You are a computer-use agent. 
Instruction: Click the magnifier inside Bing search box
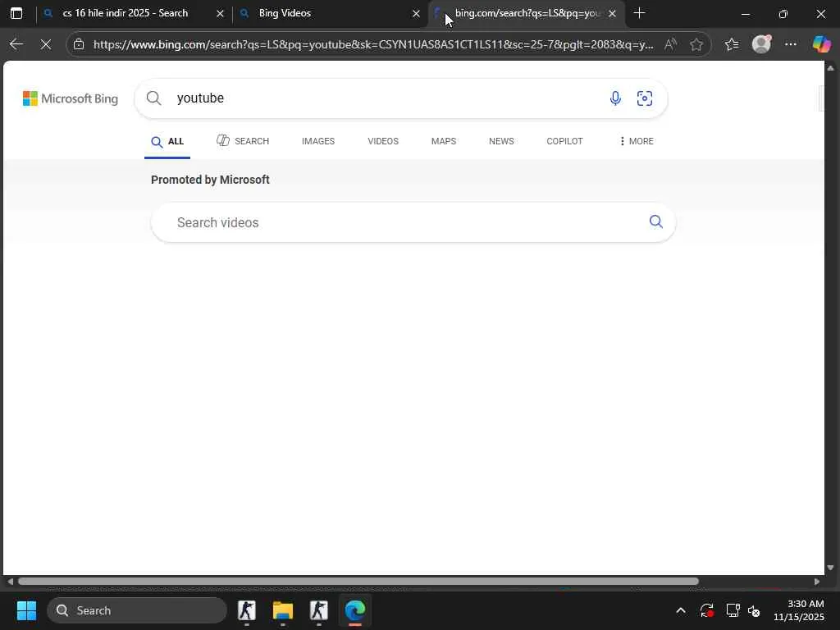tap(153, 98)
